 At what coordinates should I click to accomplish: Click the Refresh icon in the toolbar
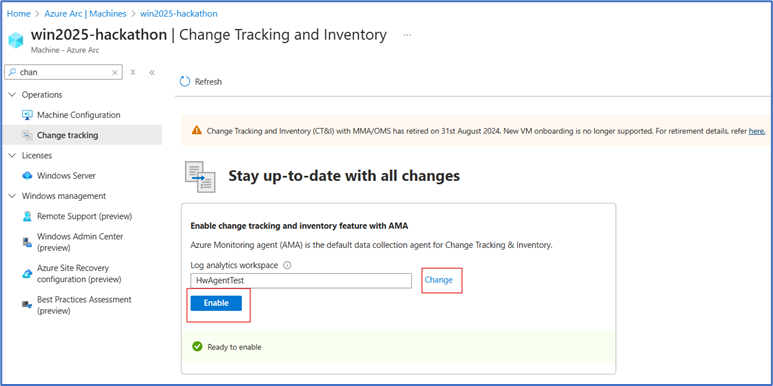pyautogui.click(x=185, y=82)
